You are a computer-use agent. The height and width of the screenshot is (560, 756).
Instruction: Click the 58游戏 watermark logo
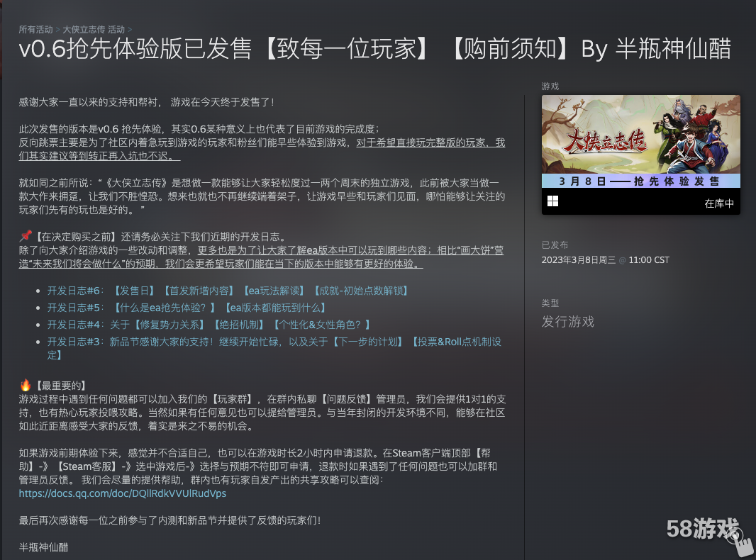pos(702,530)
